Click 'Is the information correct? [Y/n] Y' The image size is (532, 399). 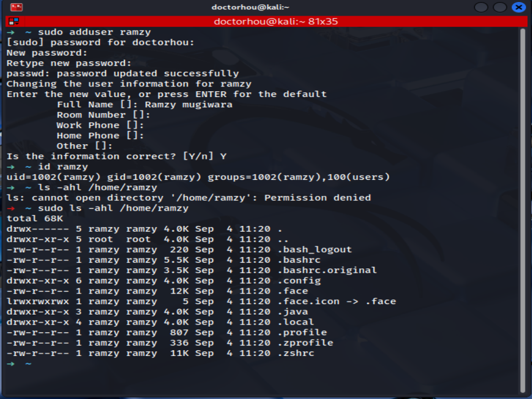116,156
